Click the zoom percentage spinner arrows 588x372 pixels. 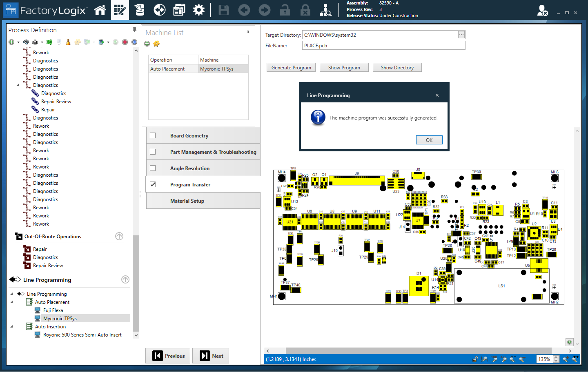[x=556, y=359]
